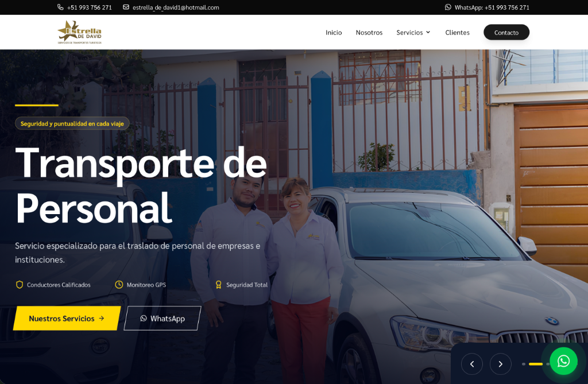The height and width of the screenshot is (384, 588).
Task: Select the active yellow slide indicator
Action: (536, 364)
